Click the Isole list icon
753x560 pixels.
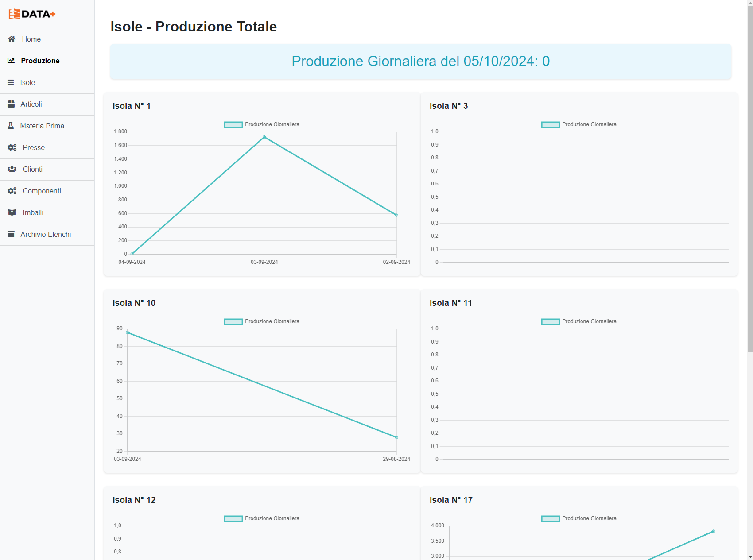pyautogui.click(x=11, y=82)
